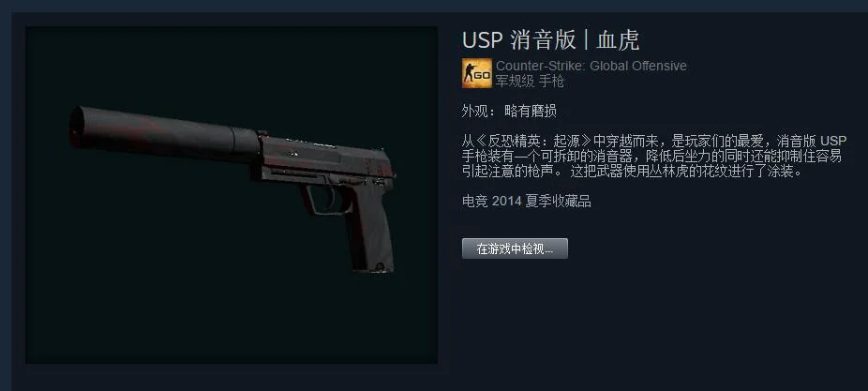Click the magazine base plate of the pistol
Screen dimensions: 868x391
point(375,267)
